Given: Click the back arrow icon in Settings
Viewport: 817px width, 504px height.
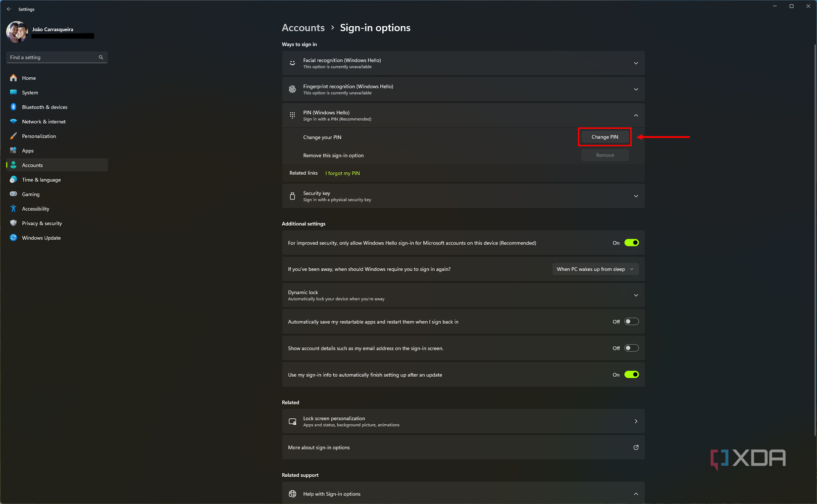Looking at the screenshot, I should click(x=9, y=9).
